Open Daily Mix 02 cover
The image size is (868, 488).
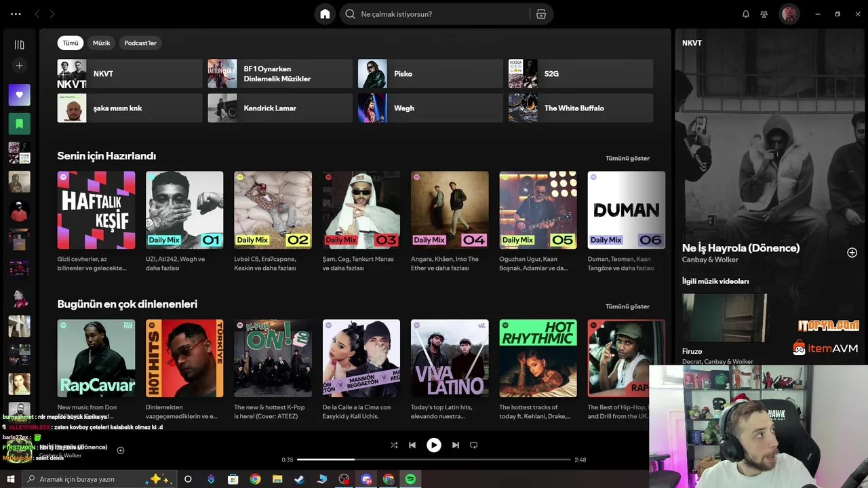[273, 210]
